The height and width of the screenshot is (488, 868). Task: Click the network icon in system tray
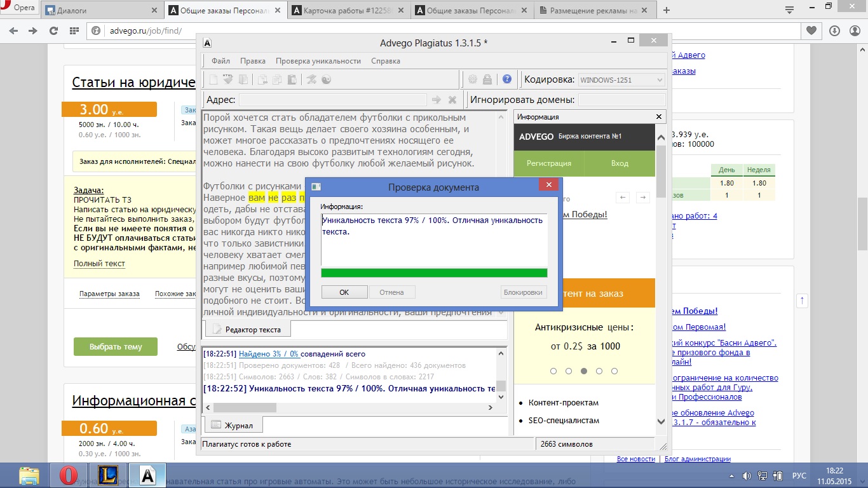763,476
